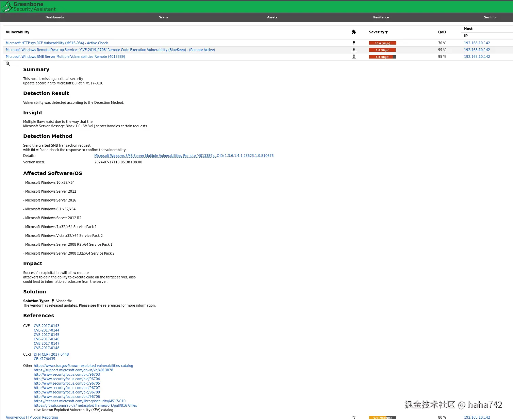Open Anonymous FTP Login Reporting result
513x420 pixels.
tap(32, 417)
